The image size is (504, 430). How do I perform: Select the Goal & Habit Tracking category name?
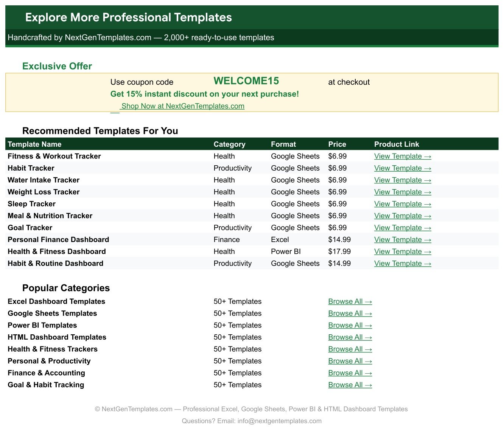pyautogui.click(x=46, y=385)
